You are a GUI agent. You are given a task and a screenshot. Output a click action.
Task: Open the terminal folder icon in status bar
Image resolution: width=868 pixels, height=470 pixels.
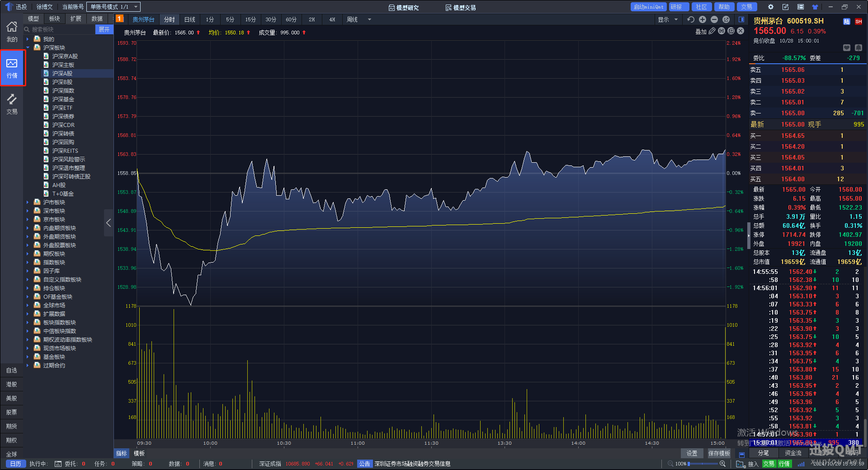click(741, 464)
